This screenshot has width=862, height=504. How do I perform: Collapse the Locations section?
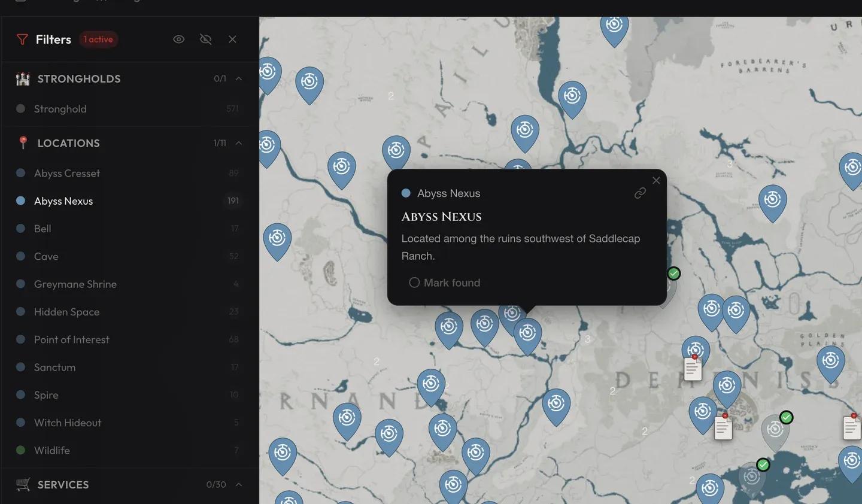click(x=238, y=142)
